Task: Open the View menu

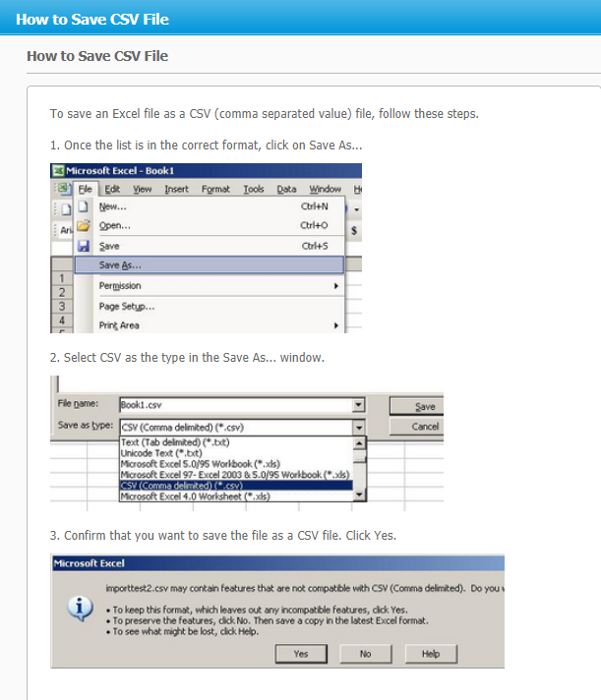Action: pyautogui.click(x=143, y=190)
